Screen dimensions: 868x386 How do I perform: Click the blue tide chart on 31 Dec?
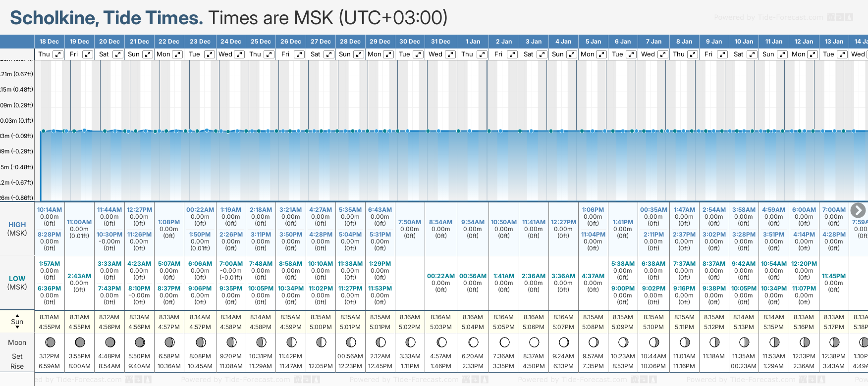[x=440, y=163]
